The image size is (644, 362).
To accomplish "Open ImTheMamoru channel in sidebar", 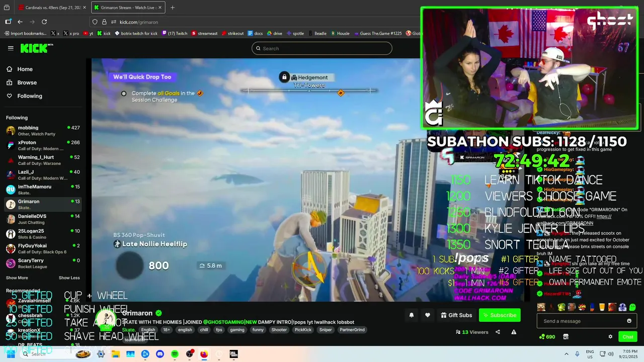I will [43, 190].
